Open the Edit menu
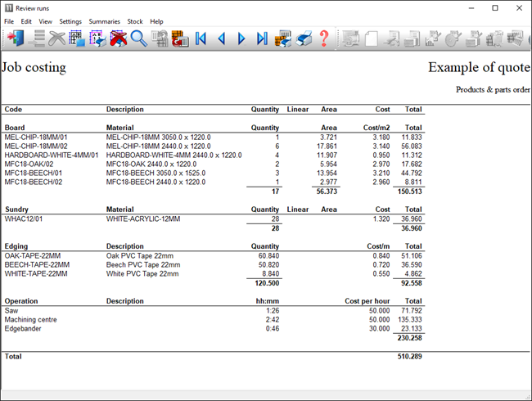The image size is (532, 401). [26, 21]
